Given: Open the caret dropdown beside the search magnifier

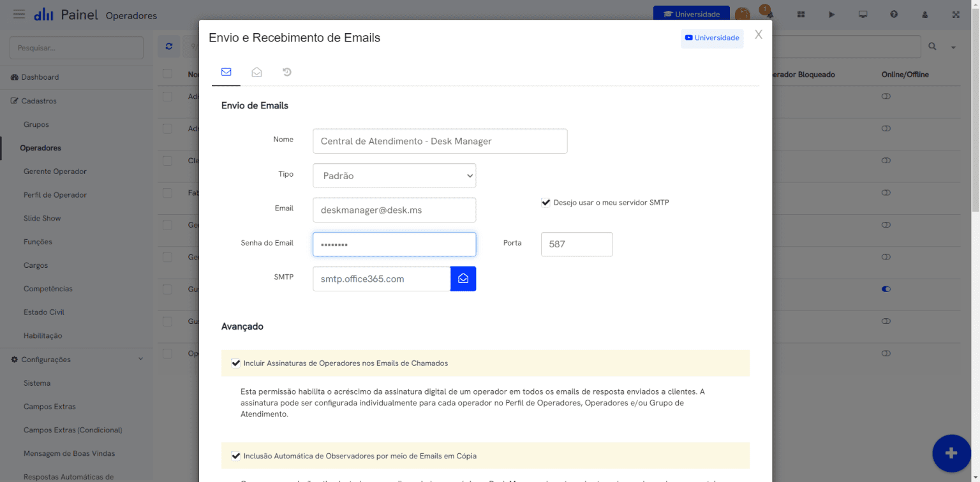Looking at the screenshot, I should 954,47.
